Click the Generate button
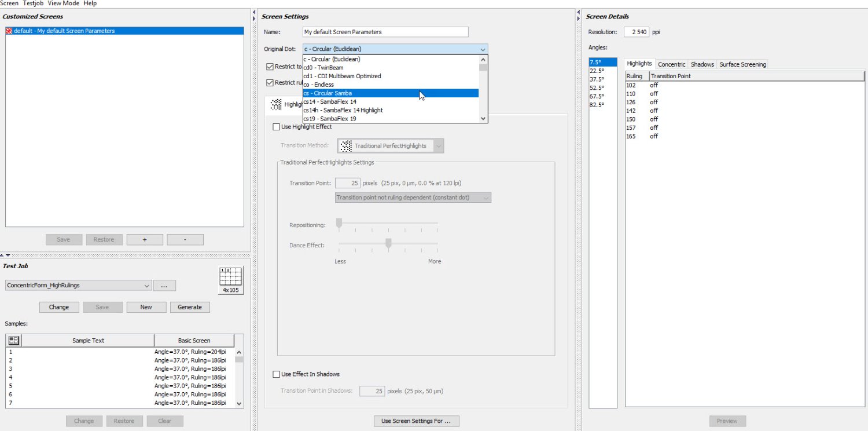Screen dimensions: 868x431 tap(190, 307)
